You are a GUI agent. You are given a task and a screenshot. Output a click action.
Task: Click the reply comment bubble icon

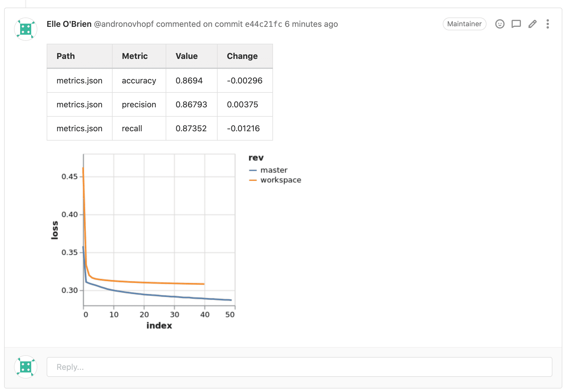click(516, 24)
